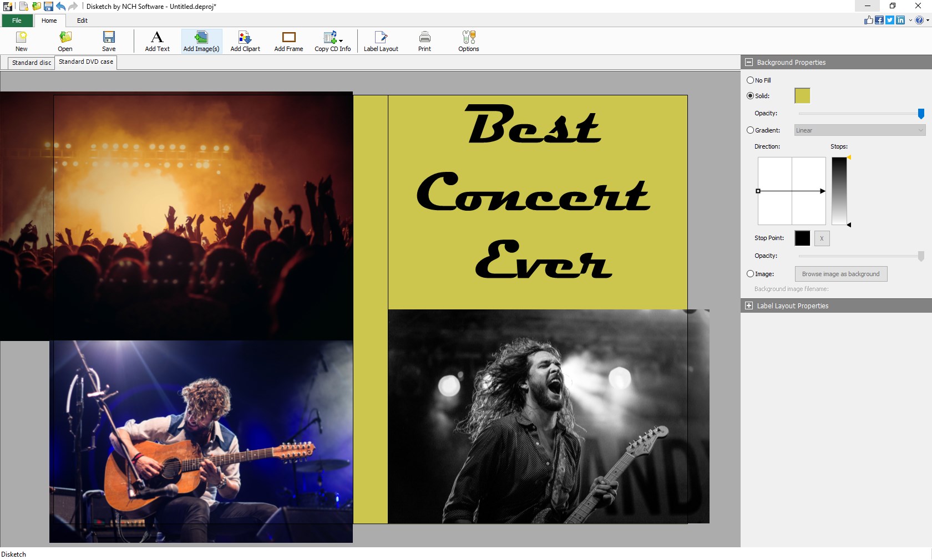Select the Add Frame tool
Image resolution: width=932 pixels, height=560 pixels.
(x=288, y=41)
